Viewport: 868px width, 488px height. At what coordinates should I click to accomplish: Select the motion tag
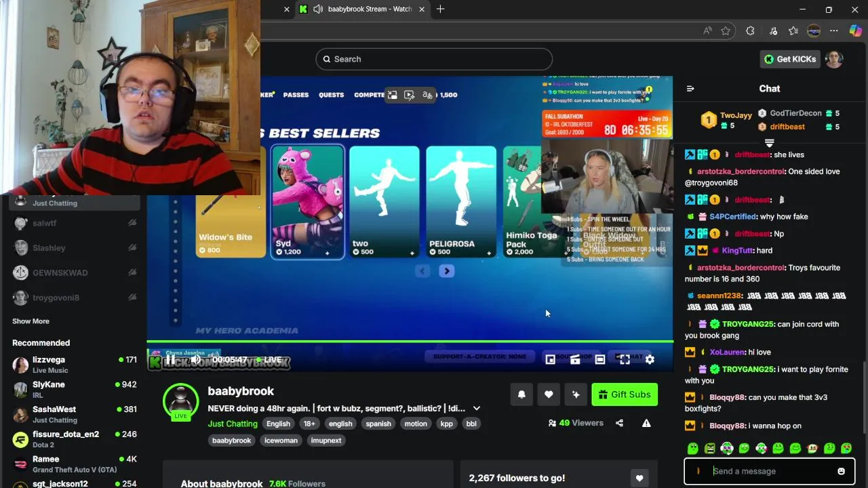416,424
